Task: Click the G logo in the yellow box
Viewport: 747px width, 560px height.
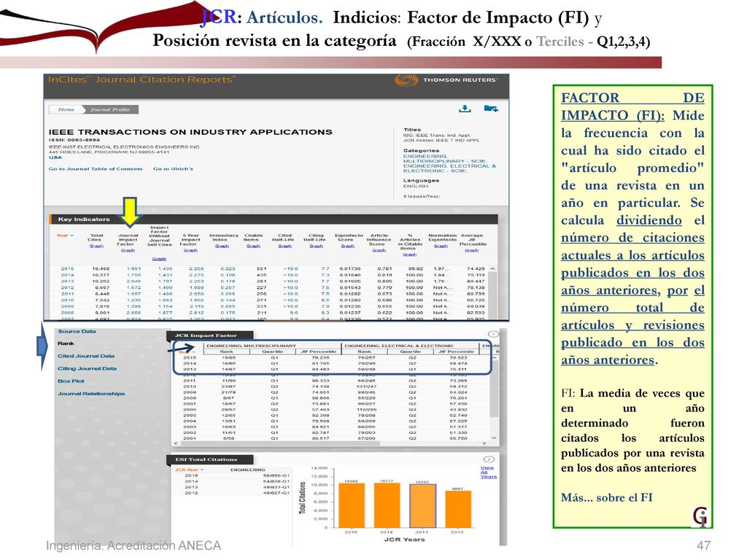Action: [700, 517]
